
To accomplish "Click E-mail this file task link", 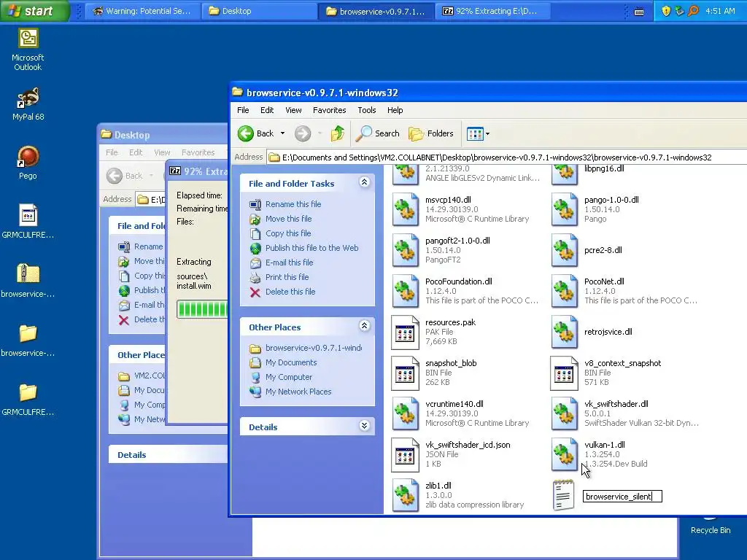I will (289, 262).
